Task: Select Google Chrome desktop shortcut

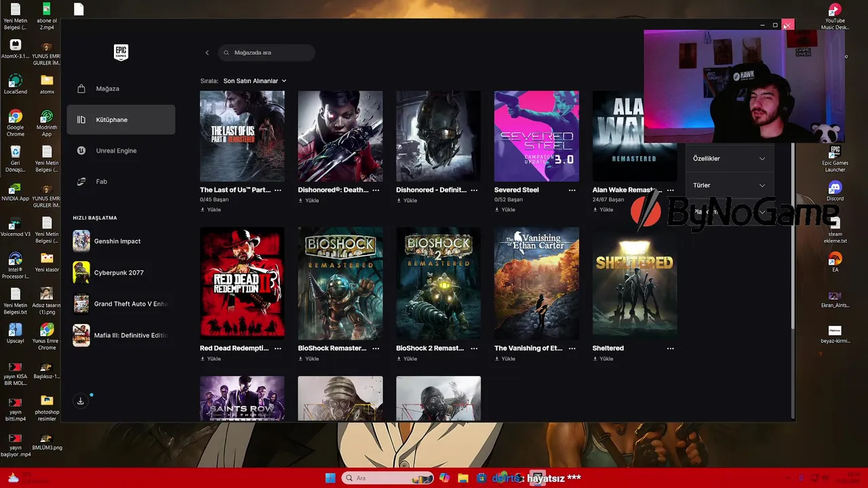Action: (15, 124)
